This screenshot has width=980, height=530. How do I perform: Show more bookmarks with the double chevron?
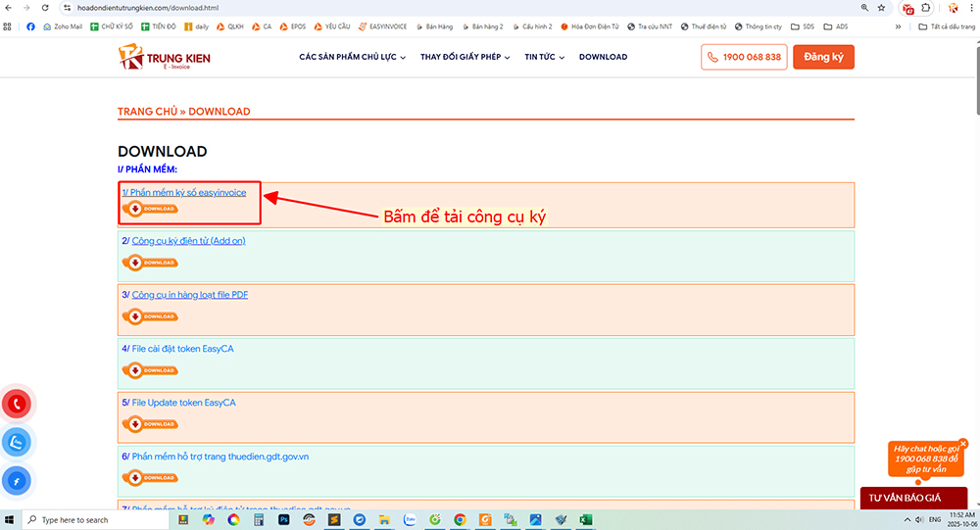tap(898, 26)
